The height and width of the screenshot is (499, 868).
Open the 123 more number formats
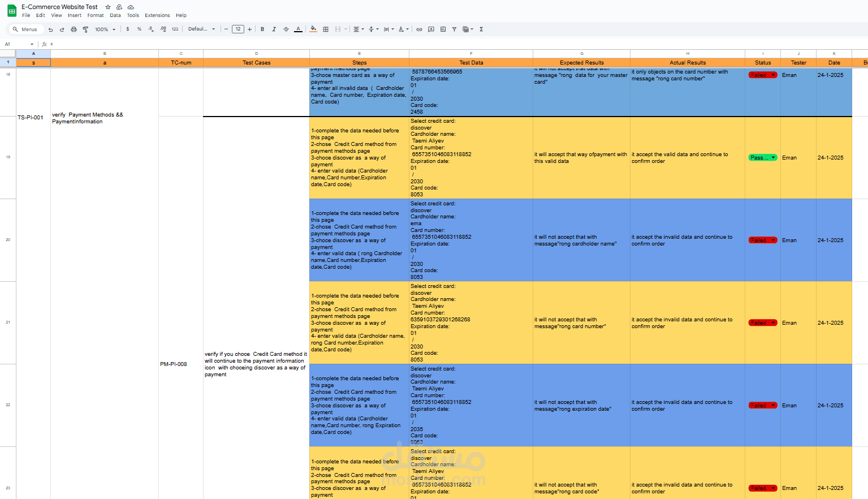(175, 29)
